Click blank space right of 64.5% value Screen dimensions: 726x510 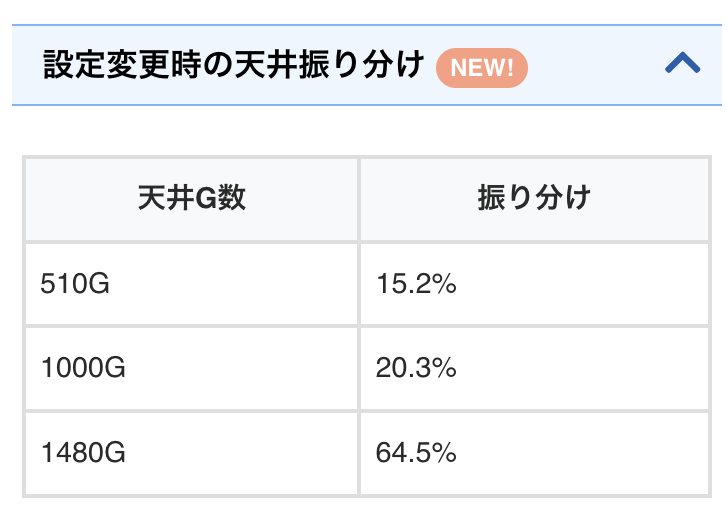click(x=600, y=453)
